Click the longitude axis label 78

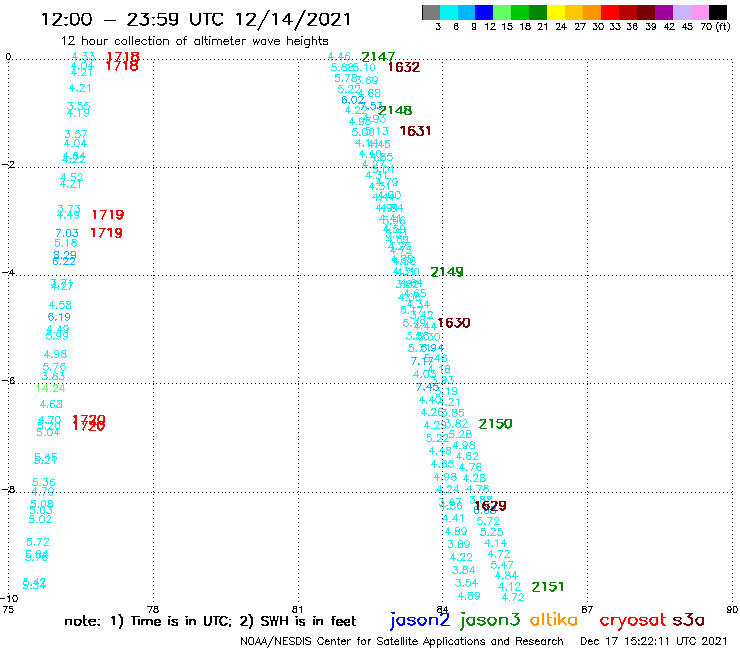(x=153, y=609)
